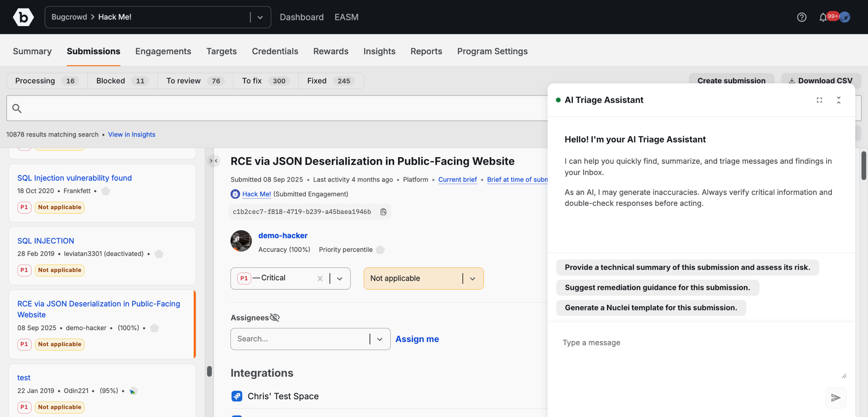
Task: Expand the Assignees search dropdown
Action: click(379, 339)
